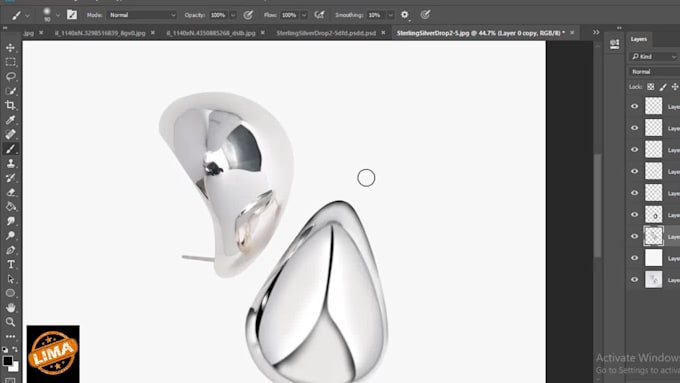
Task: Open the Smoothing slider arrow
Action: [x=390, y=15]
